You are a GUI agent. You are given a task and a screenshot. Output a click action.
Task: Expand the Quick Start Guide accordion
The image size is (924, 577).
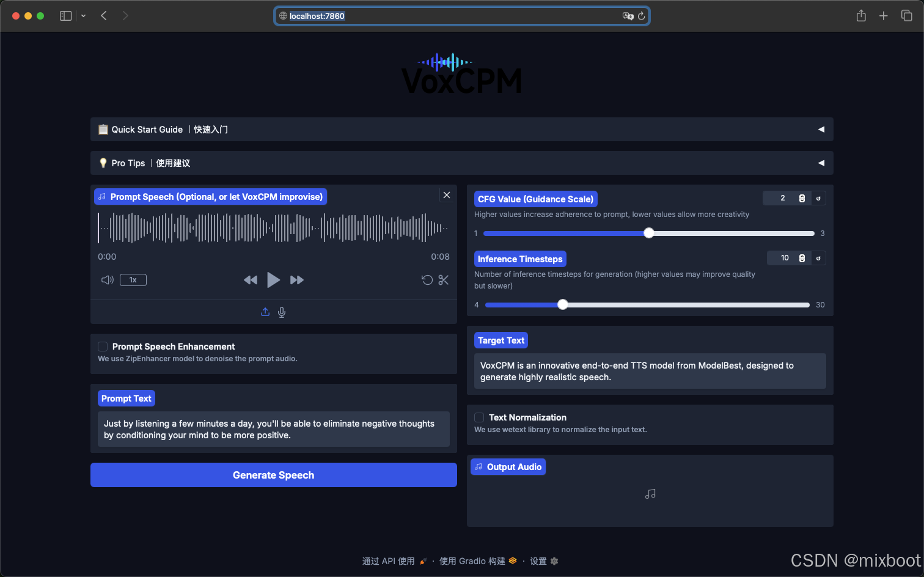click(462, 130)
